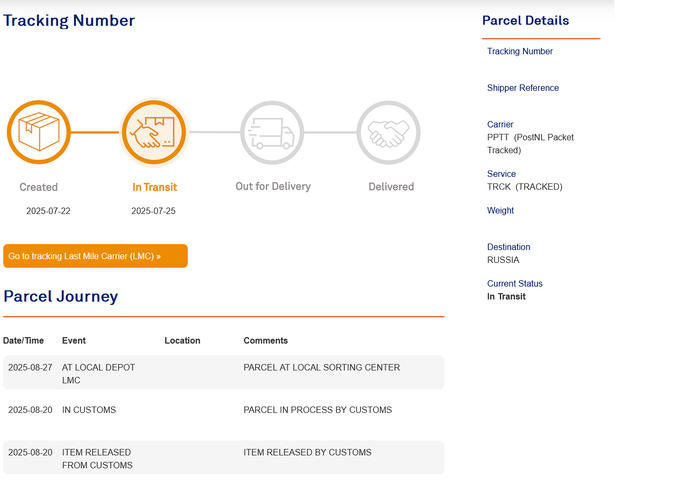
Task: Click the Delivered handshake icon
Action: coord(388,133)
